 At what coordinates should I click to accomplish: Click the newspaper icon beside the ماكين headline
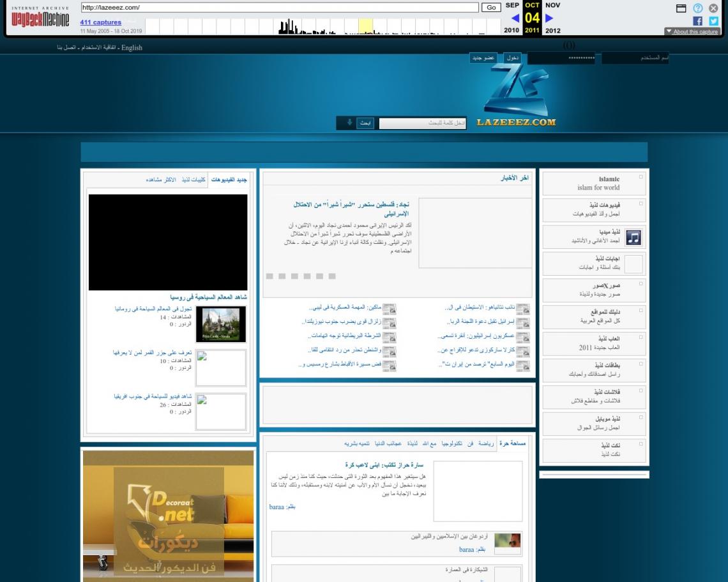point(389,309)
